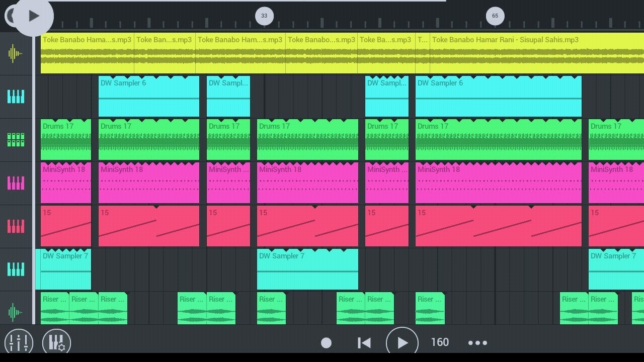The height and width of the screenshot is (362, 644).
Task: Select the longest DW Sampler 6 clip
Action: pyautogui.click(x=499, y=97)
